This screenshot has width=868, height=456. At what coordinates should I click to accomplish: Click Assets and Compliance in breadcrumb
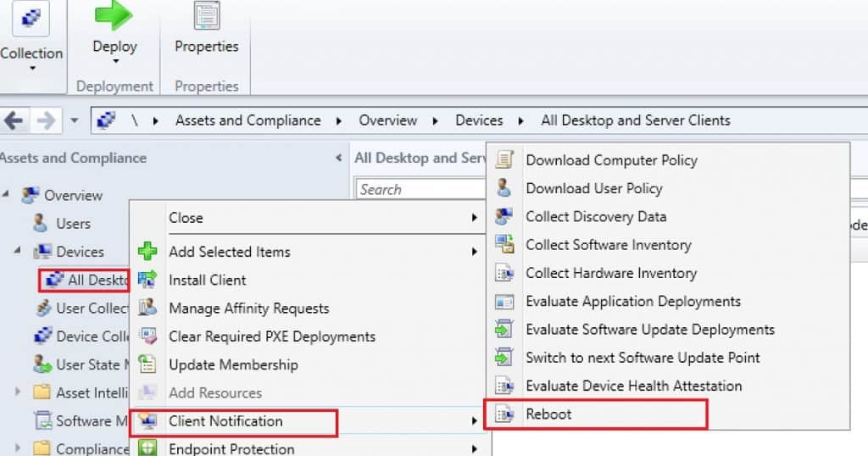coord(248,120)
